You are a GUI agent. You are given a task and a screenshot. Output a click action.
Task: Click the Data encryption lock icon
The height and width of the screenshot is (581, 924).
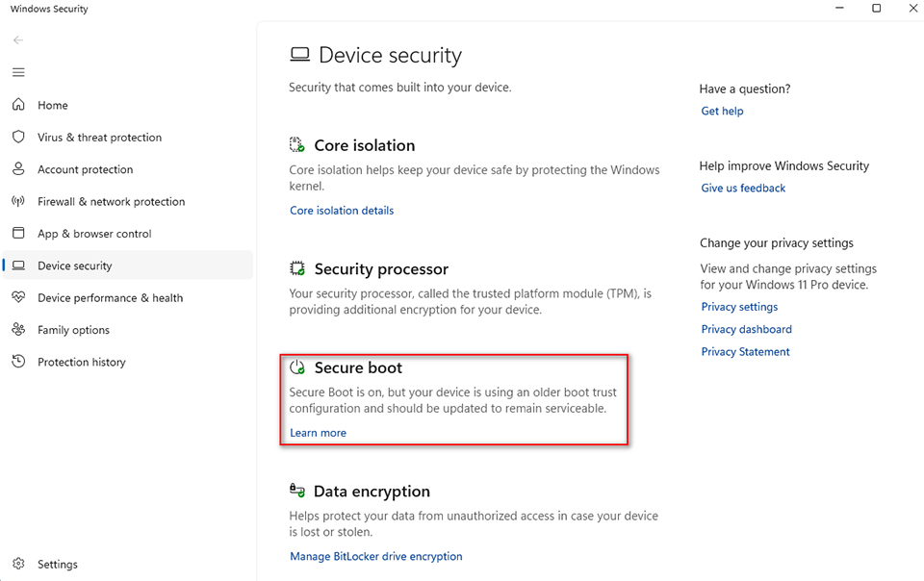[297, 491]
